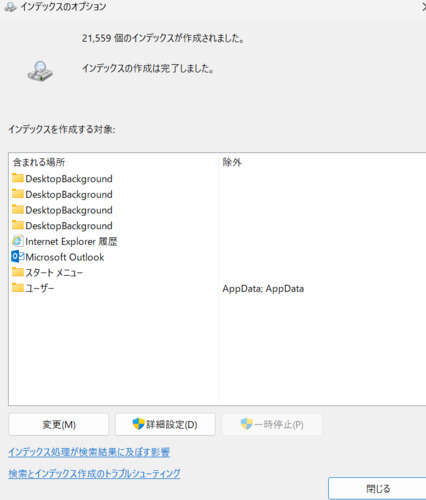
Task: Click the ユーザー folder icon
Action: tap(18, 287)
